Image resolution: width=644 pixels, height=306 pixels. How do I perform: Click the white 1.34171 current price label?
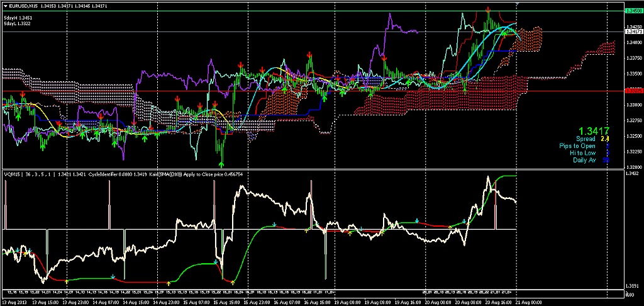(x=633, y=31)
